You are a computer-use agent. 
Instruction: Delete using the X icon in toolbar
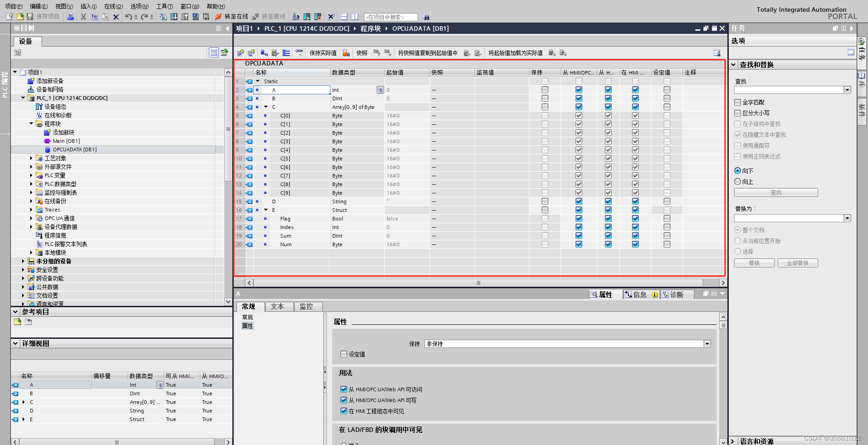click(x=116, y=17)
